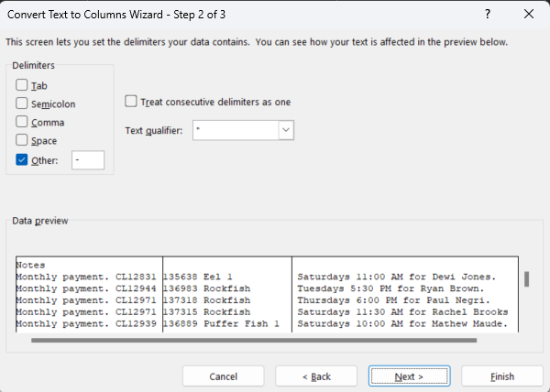550x392 pixels.
Task: Check the Semicolon delimiter option
Action: [x=21, y=103]
